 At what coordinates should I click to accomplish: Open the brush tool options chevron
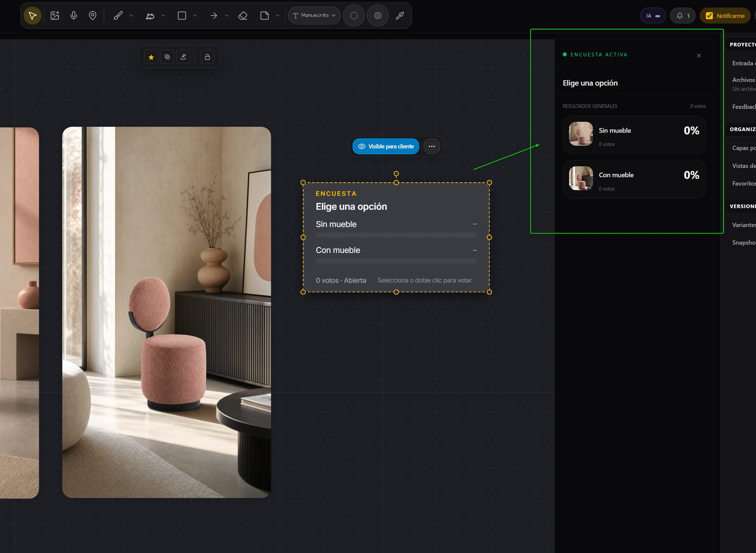pyautogui.click(x=131, y=15)
